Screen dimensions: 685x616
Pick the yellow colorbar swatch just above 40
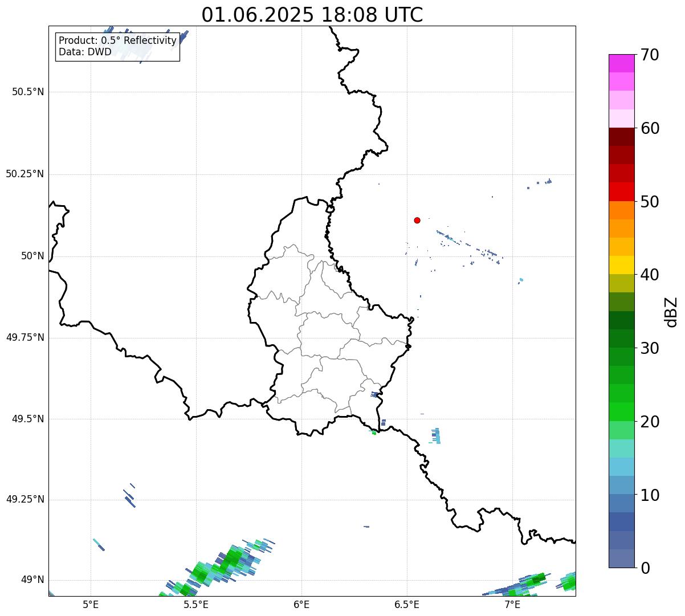pos(621,265)
